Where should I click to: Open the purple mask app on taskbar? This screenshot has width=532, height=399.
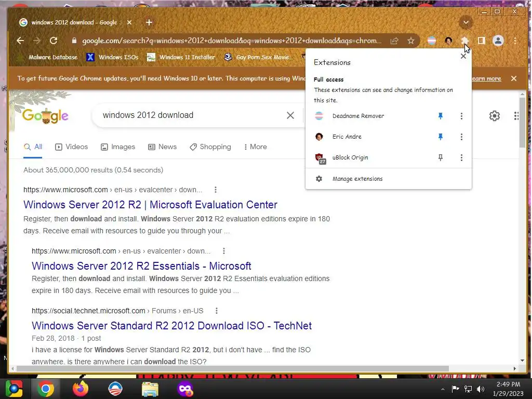(x=185, y=389)
